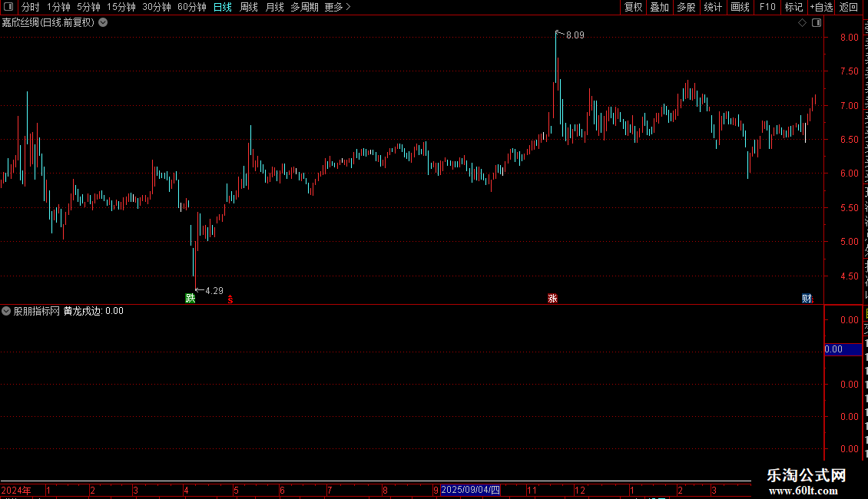Screen dimensions: 868x499
Task: Select the 5分钟 period
Action: [88, 7]
